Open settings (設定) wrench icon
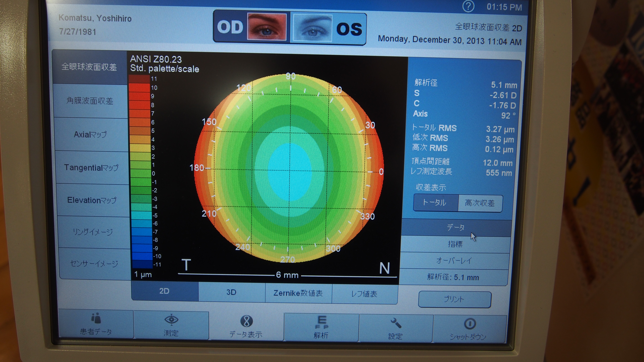644x362 pixels. pos(396,323)
